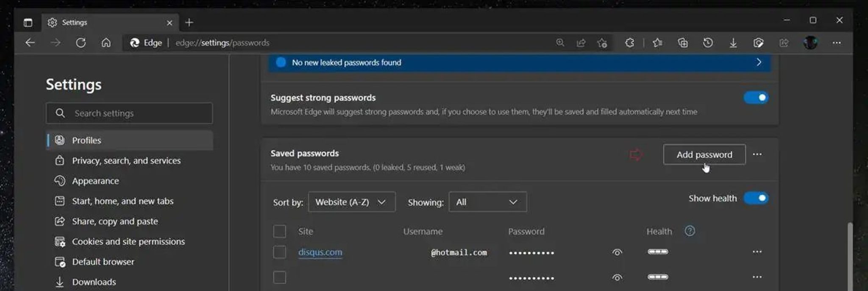This screenshot has width=868, height=291.
Task: Open the Showing: All dropdown
Action: point(487,202)
